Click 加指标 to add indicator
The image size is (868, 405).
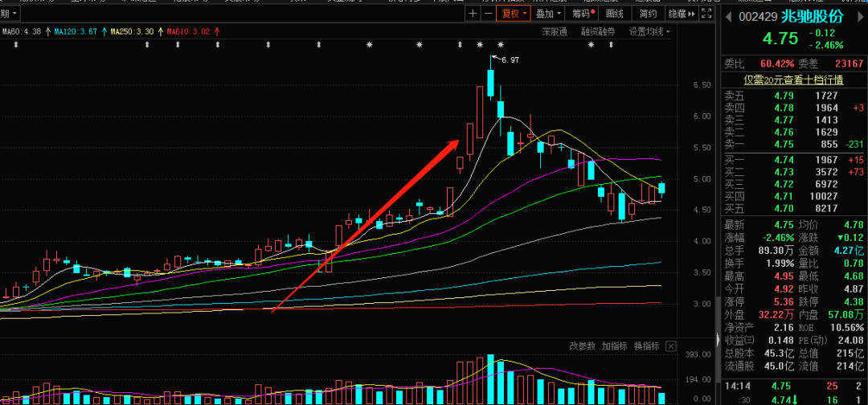point(615,346)
